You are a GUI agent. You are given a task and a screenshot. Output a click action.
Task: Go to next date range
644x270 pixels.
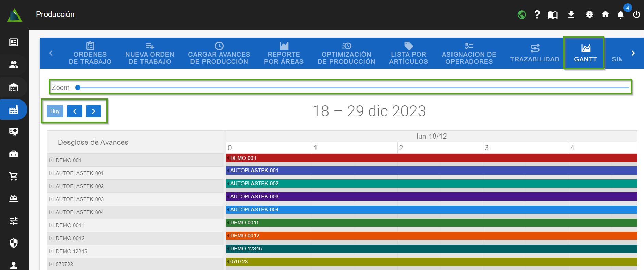pyautogui.click(x=94, y=111)
